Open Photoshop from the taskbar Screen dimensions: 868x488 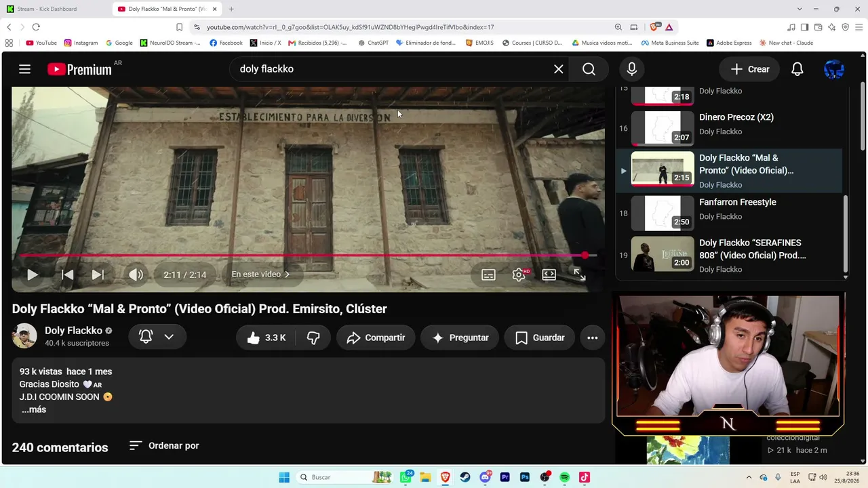tap(525, 477)
